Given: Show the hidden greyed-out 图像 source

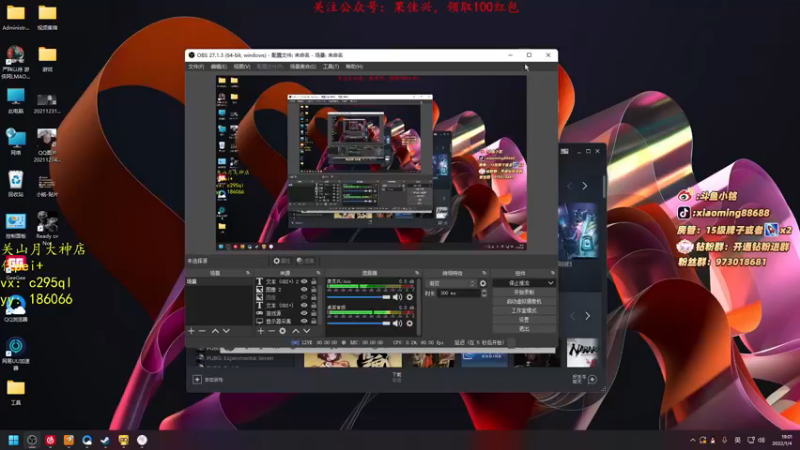Looking at the screenshot, I should [304, 297].
